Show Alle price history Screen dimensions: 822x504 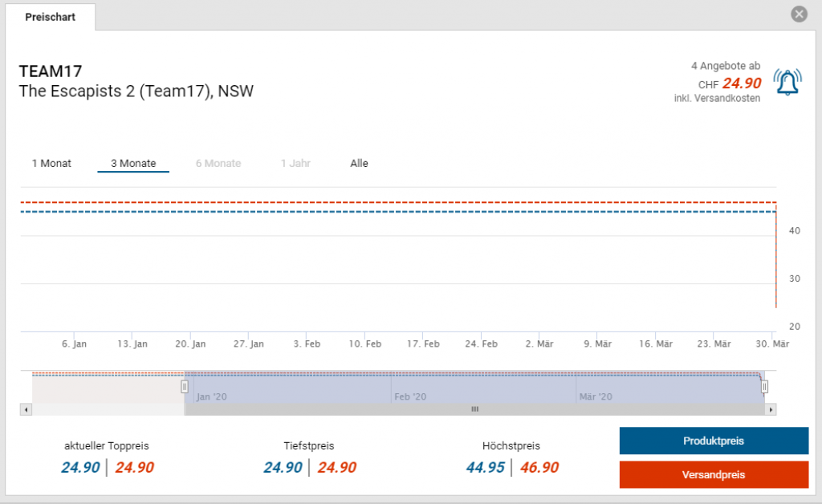click(359, 164)
